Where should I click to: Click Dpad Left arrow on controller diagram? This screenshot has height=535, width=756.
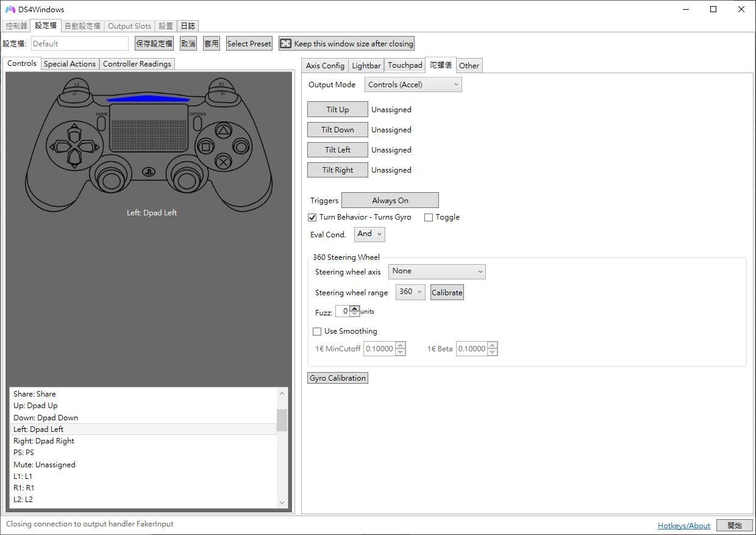click(60, 146)
